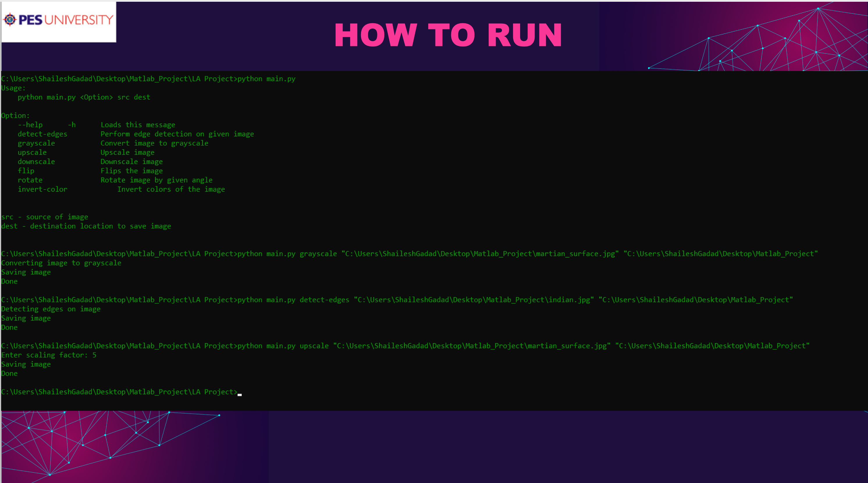Select the PES compass emblem icon
The height and width of the screenshot is (483, 868).
(x=10, y=19)
